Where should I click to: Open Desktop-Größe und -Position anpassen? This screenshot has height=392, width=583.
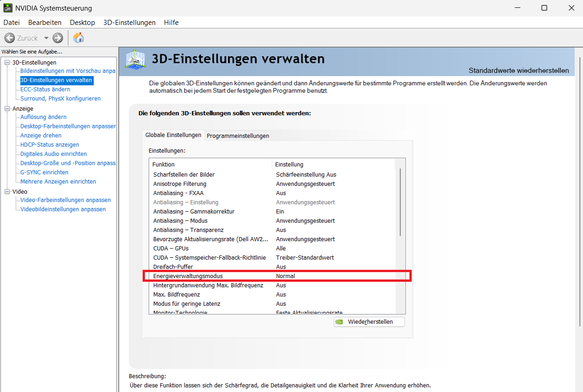pyautogui.click(x=68, y=163)
